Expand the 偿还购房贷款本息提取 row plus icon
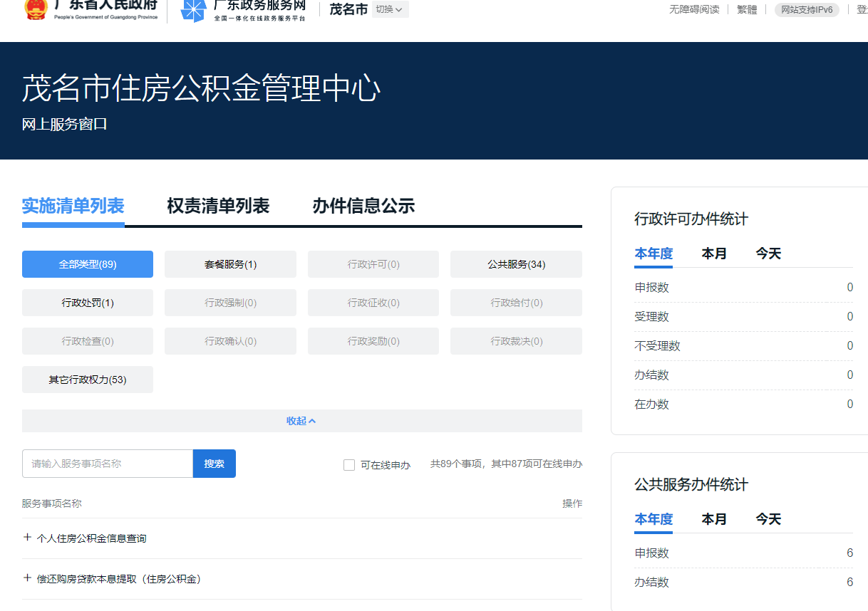The height and width of the screenshot is (611, 868). pos(28,578)
